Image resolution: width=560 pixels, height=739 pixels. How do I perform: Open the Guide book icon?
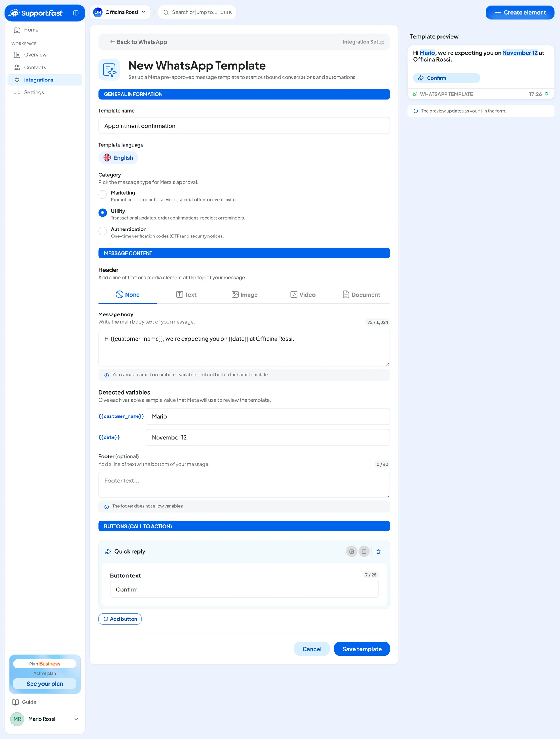pos(15,702)
